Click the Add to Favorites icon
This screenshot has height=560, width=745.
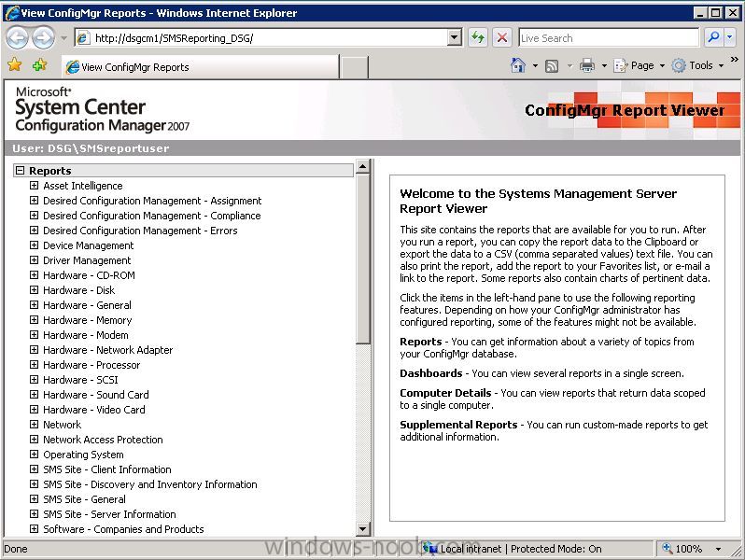[x=40, y=64]
